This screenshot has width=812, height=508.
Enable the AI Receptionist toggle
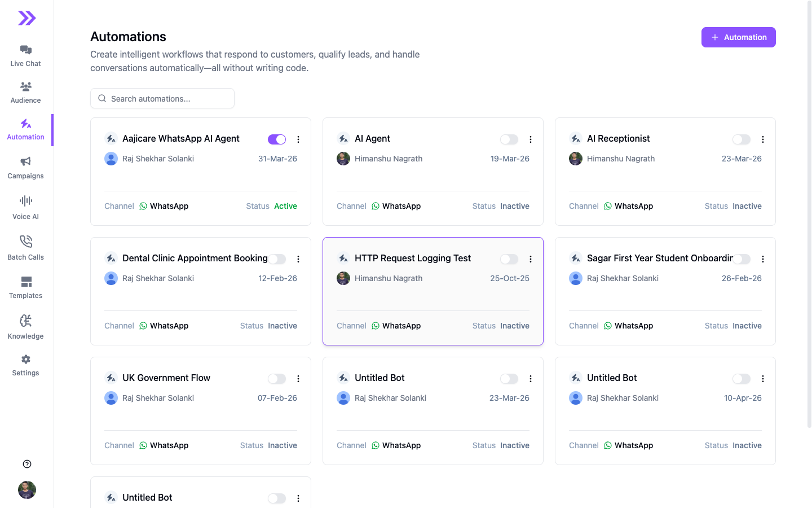[x=742, y=139]
